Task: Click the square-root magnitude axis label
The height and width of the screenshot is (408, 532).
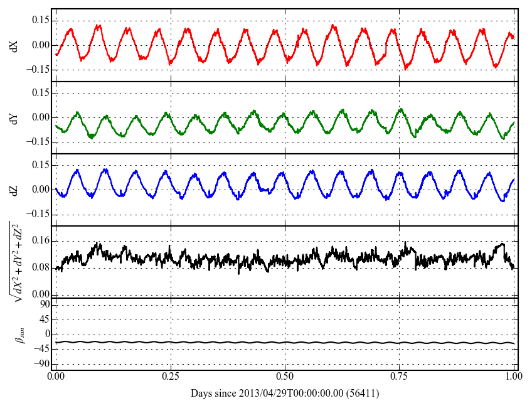Action: pyautogui.click(x=14, y=261)
